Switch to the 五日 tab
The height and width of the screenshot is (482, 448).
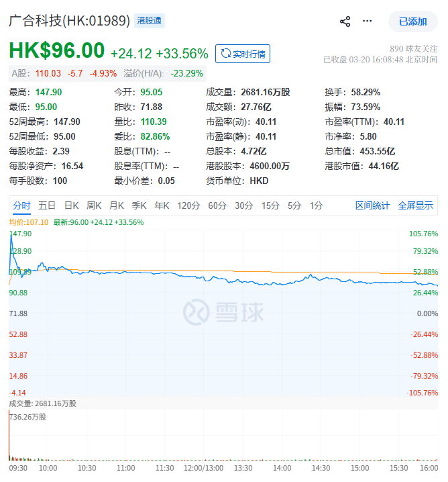click(x=47, y=205)
